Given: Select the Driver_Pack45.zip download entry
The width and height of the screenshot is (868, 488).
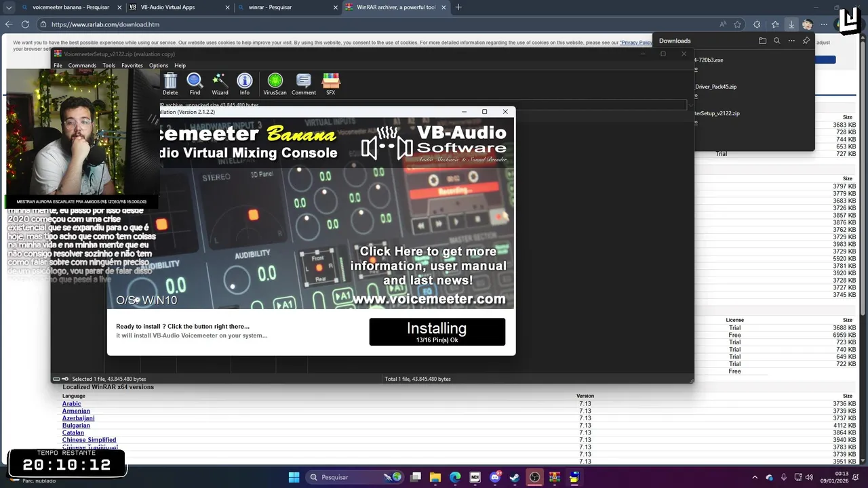Looking at the screenshot, I should point(715,87).
